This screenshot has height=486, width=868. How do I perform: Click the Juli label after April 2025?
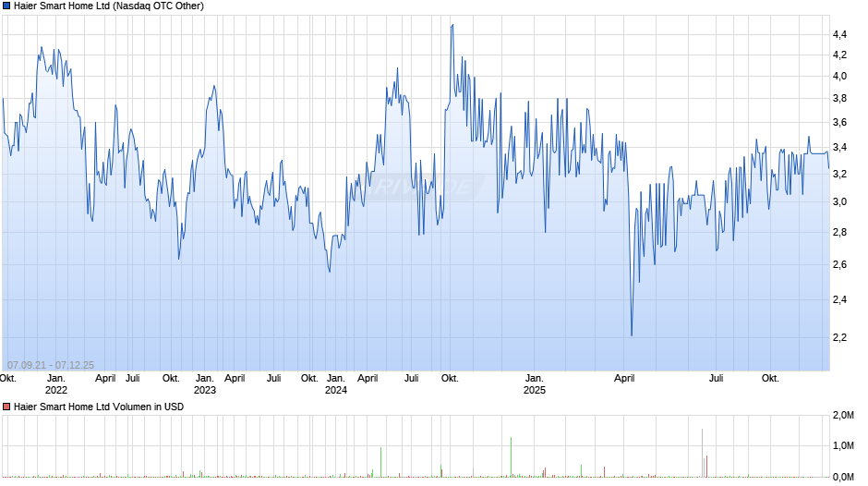tap(717, 379)
